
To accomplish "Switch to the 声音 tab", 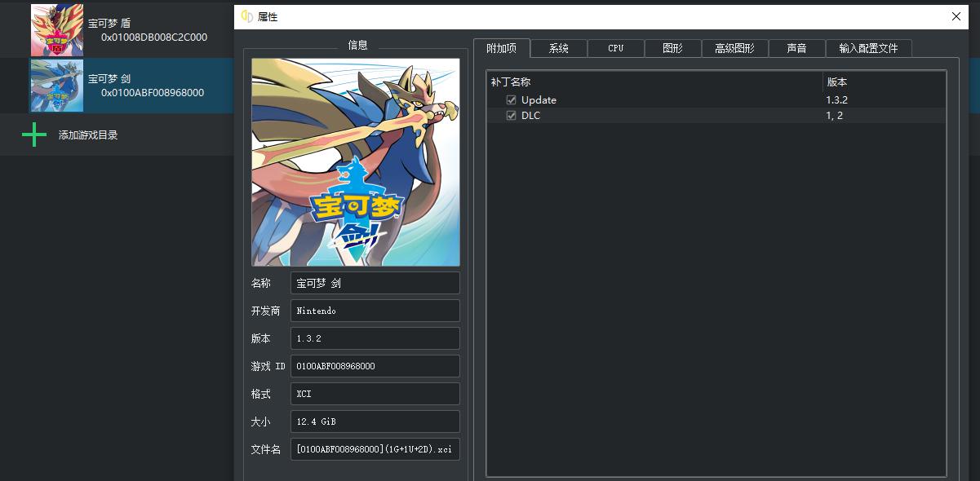I will click(x=797, y=49).
